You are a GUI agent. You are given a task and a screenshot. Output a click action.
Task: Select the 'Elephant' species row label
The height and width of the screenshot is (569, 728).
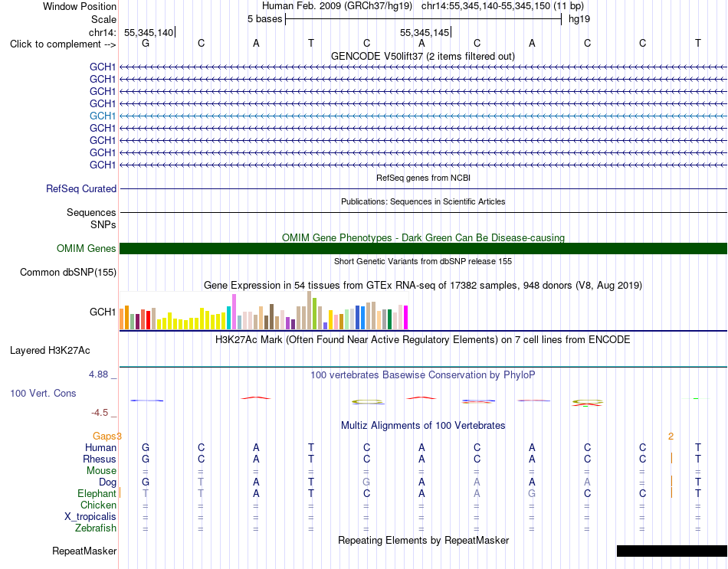tap(97, 494)
